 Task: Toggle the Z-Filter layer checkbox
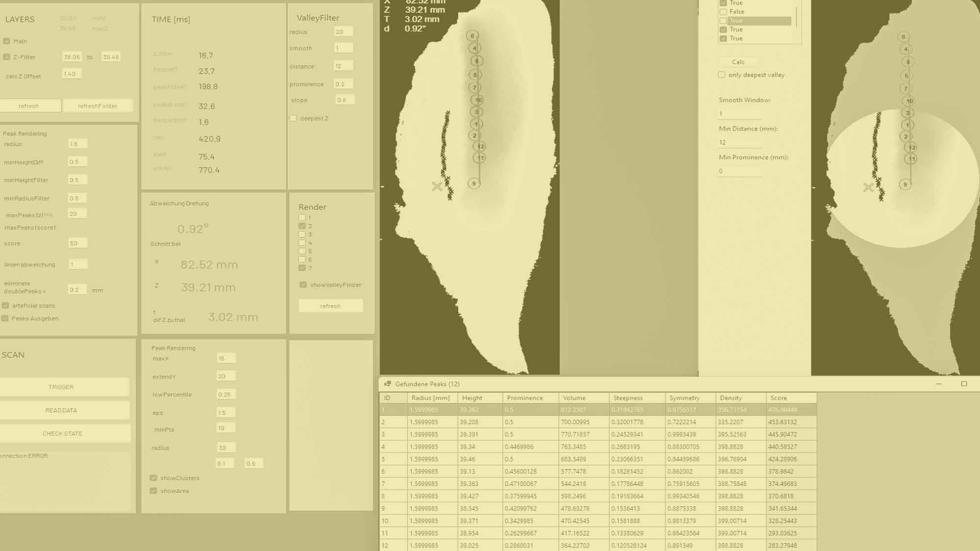(6, 57)
